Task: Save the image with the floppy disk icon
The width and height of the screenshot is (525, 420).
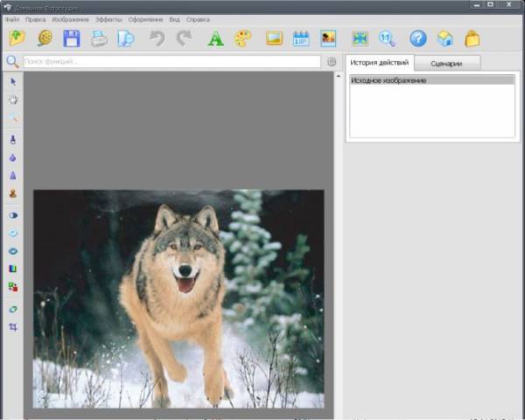Action: 72,38
